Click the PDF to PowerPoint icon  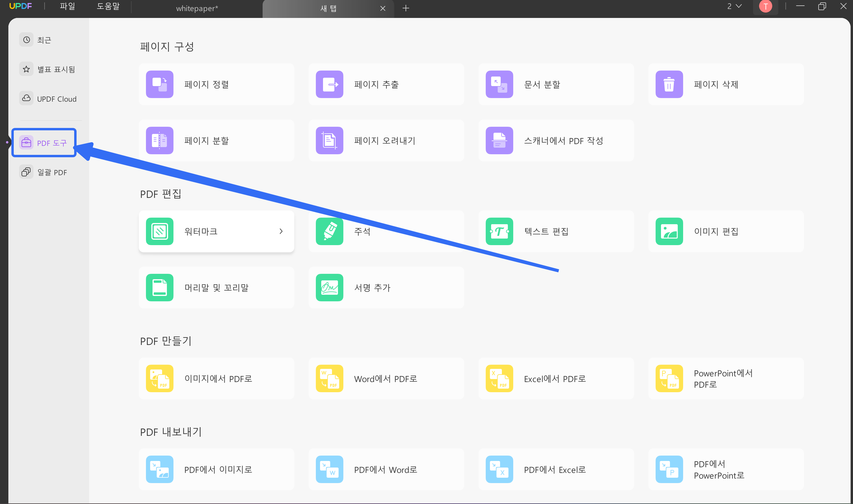pyautogui.click(x=669, y=469)
